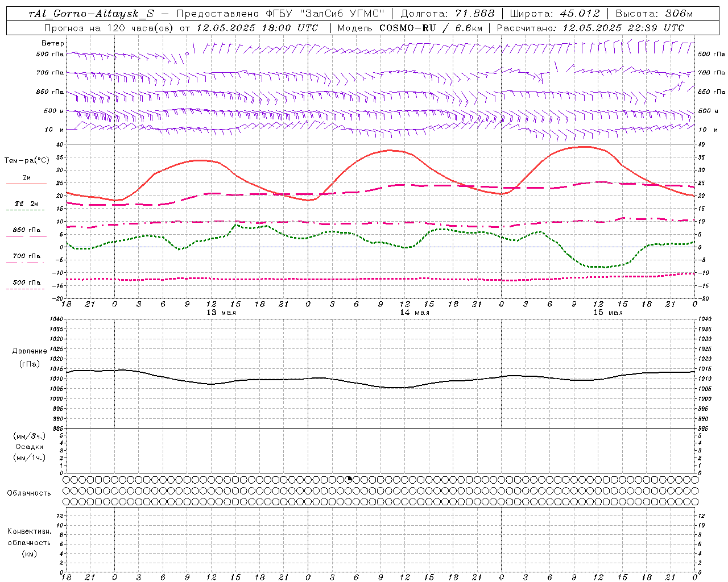Select the text "ЗапСиб УГМС" provider name
728x582 pixels.
[x=343, y=14]
